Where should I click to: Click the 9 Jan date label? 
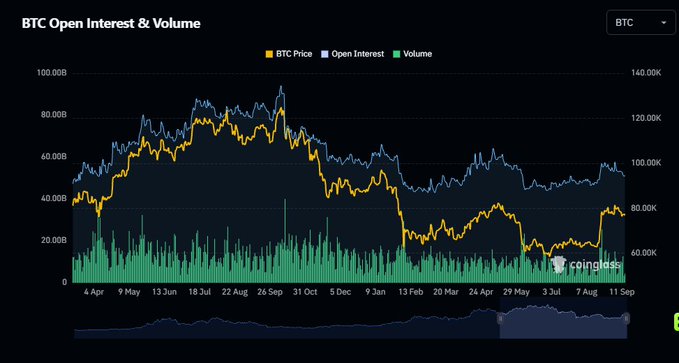point(375,292)
